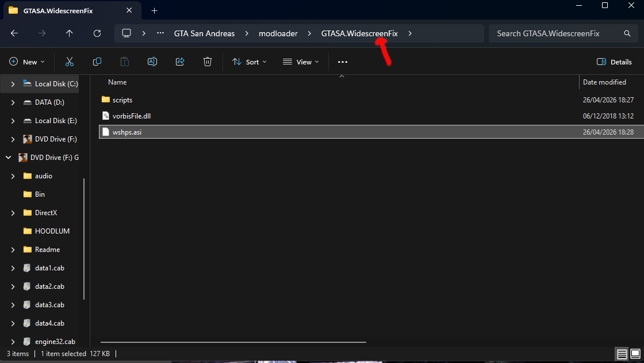Go up one folder level
The width and height of the screenshot is (644, 363).
click(70, 33)
